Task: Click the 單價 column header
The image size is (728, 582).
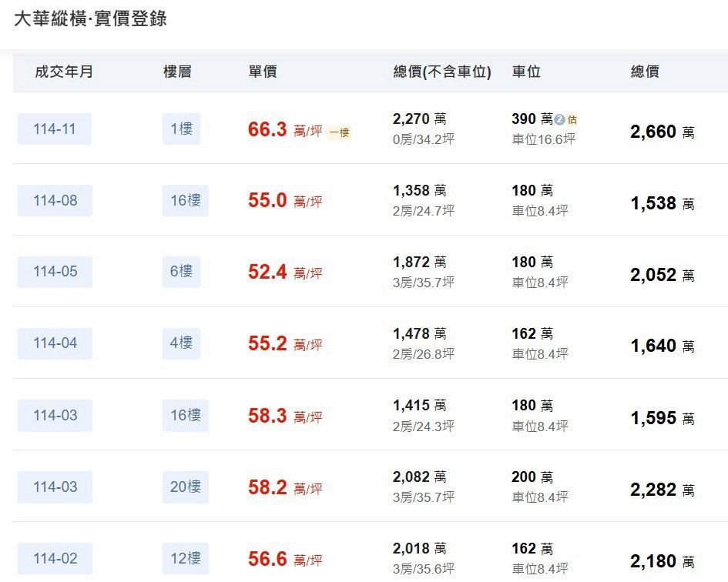Action: click(262, 72)
